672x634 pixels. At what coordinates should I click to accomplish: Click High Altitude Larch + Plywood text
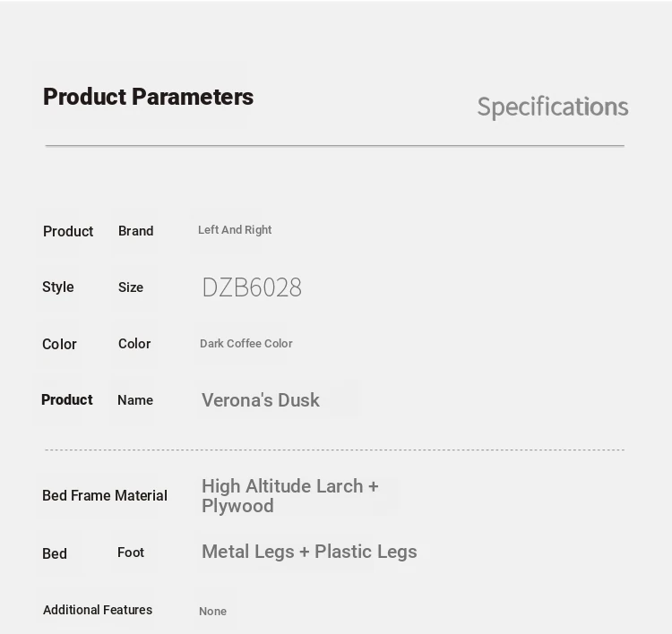point(290,496)
